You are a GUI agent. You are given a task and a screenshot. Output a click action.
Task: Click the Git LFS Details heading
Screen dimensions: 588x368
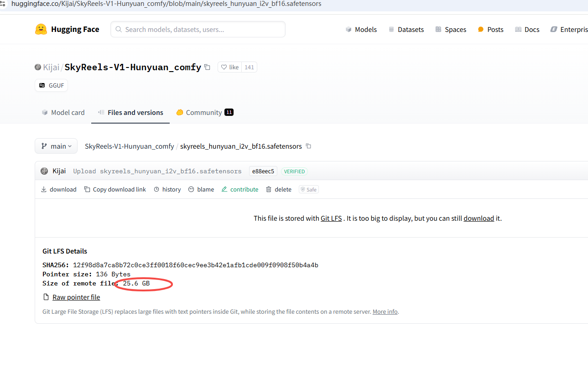pyautogui.click(x=65, y=251)
